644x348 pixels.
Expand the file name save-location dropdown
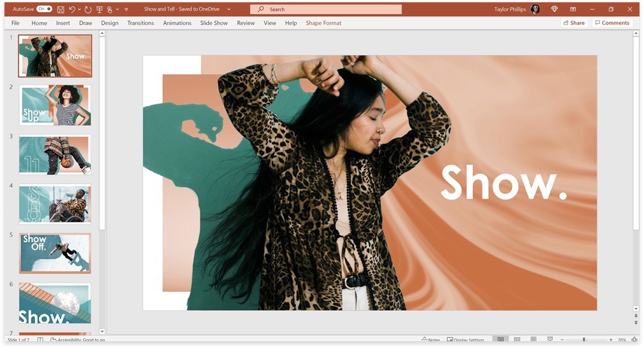(229, 9)
